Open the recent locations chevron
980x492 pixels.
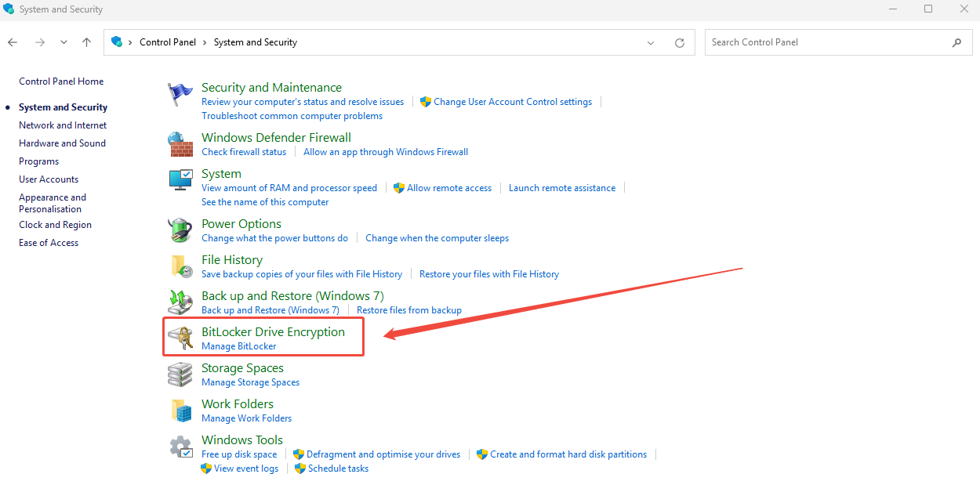point(64,43)
